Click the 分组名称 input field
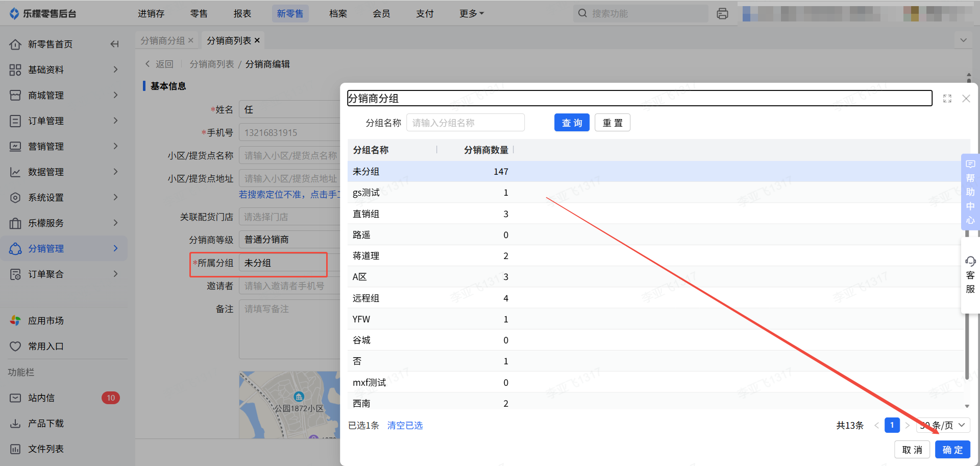The height and width of the screenshot is (466, 980). coord(465,123)
